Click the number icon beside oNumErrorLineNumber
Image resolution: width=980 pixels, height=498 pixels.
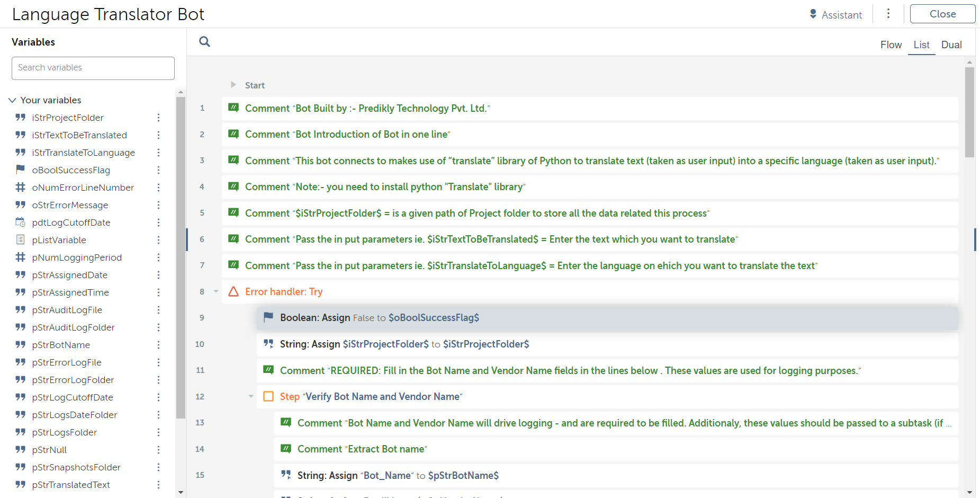pyautogui.click(x=20, y=187)
